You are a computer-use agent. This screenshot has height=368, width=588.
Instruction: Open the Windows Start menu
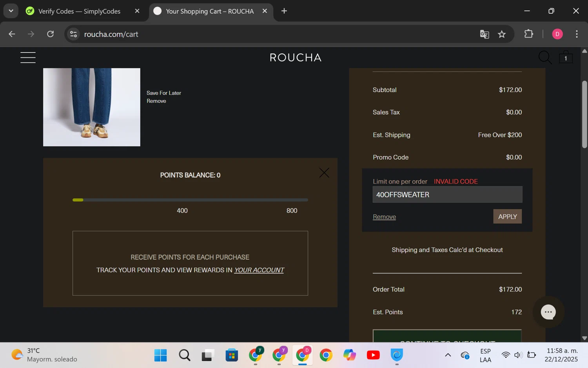[x=161, y=355]
